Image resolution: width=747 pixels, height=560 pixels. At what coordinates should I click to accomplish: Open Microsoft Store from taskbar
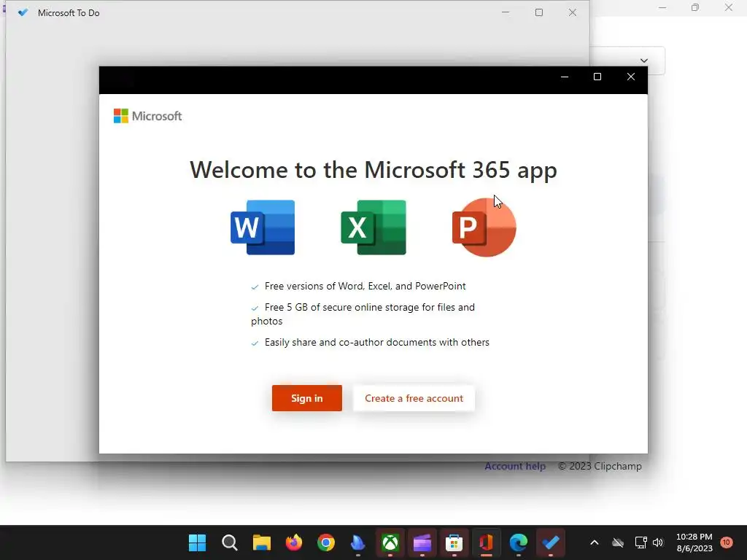pyautogui.click(x=454, y=542)
